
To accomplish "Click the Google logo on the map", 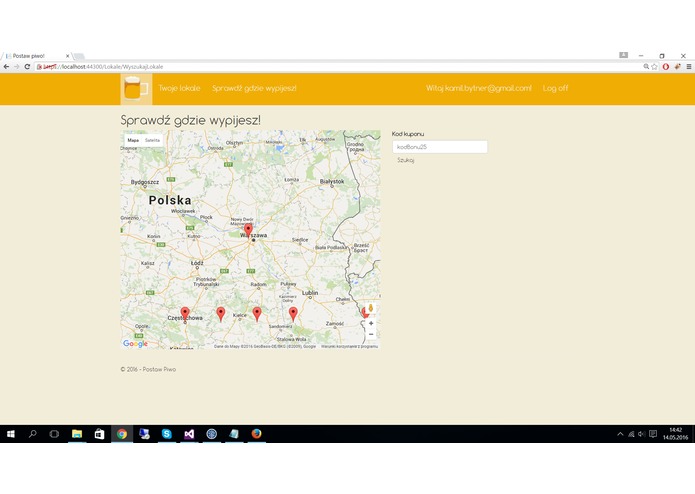I will pyautogui.click(x=135, y=343).
